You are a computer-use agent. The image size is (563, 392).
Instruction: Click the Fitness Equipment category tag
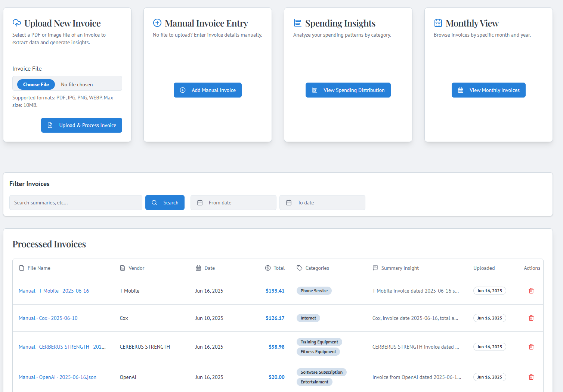coord(318,352)
